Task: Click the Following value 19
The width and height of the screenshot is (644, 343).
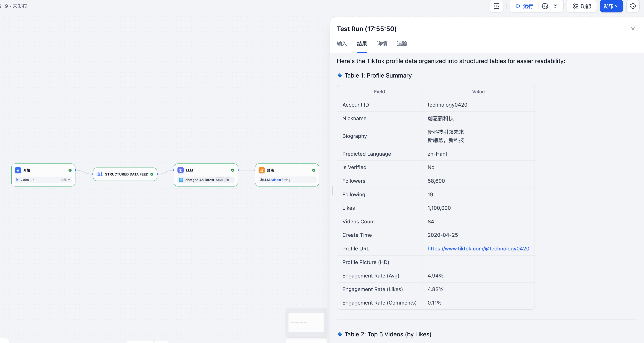Action: [x=430, y=195]
